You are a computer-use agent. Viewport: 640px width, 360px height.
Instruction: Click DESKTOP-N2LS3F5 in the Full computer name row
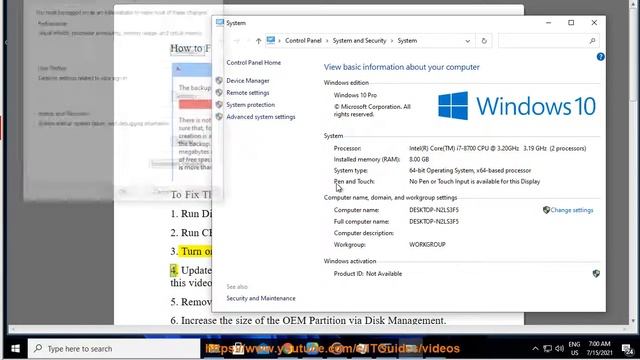pos(434,222)
